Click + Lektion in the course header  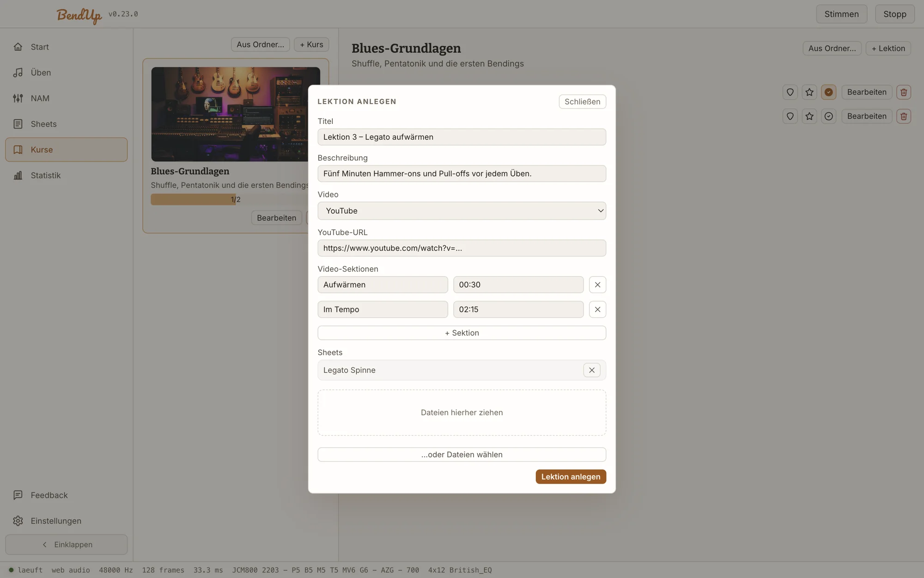click(x=888, y=48)
